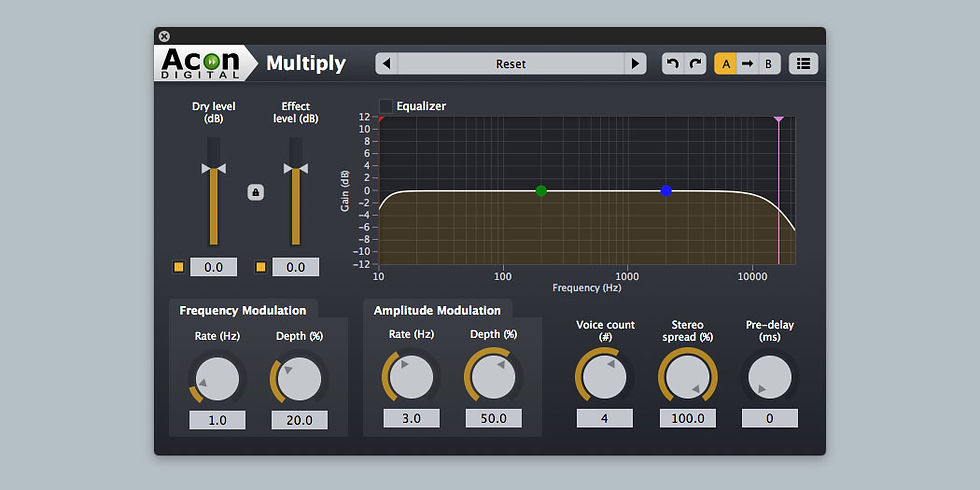Open the Reset preset selector
Image resolution: width=980 pixels, height=490 pixels.
click(x=511, y=64)
